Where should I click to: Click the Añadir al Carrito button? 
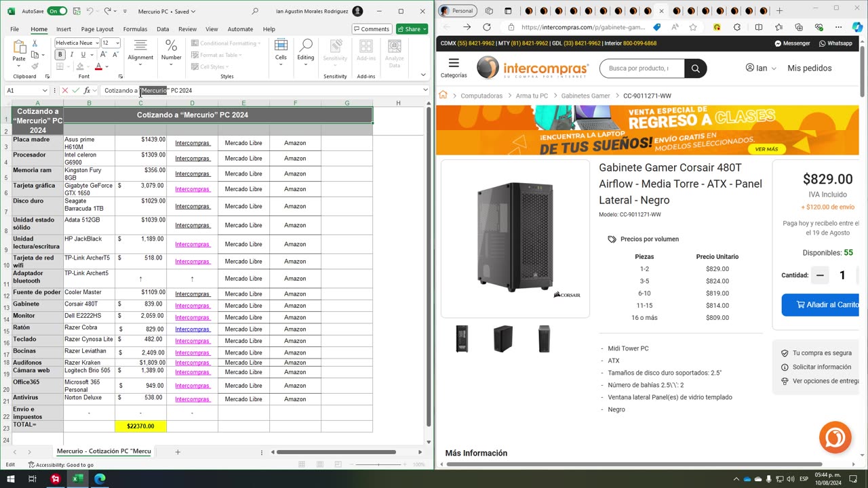click(821, 305)
